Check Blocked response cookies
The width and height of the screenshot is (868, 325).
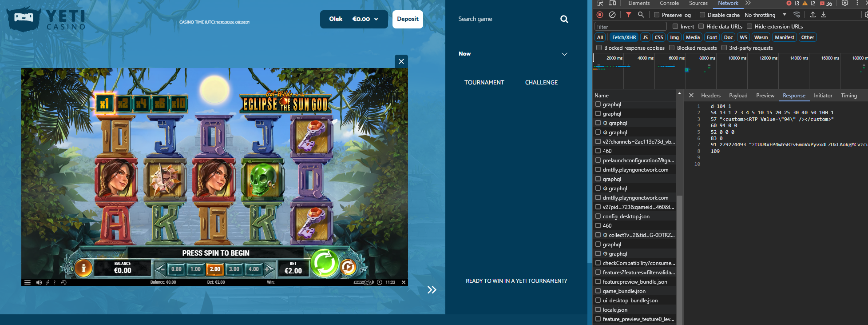click(x=599, y=48)
